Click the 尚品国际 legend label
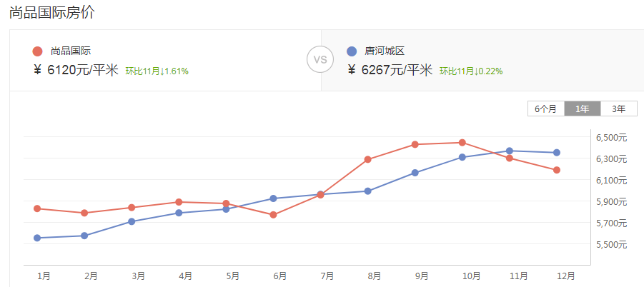Screen dimensions: 644x287 71,51
